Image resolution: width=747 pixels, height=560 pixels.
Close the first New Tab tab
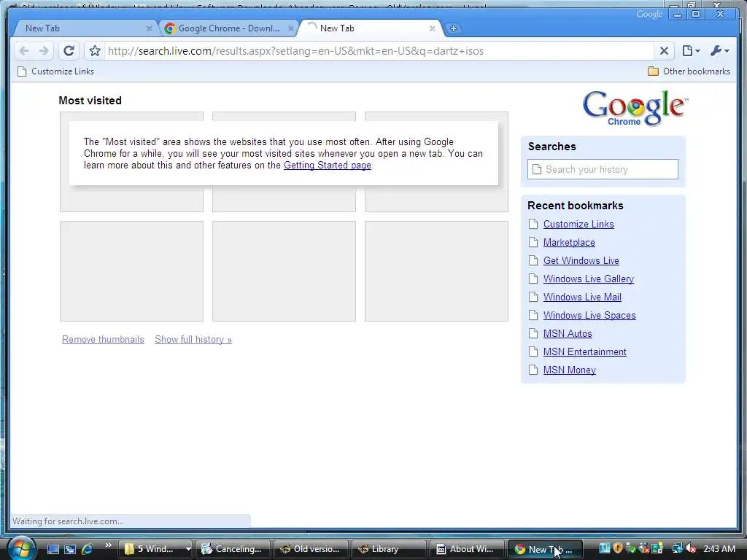[x=149, y=28]
